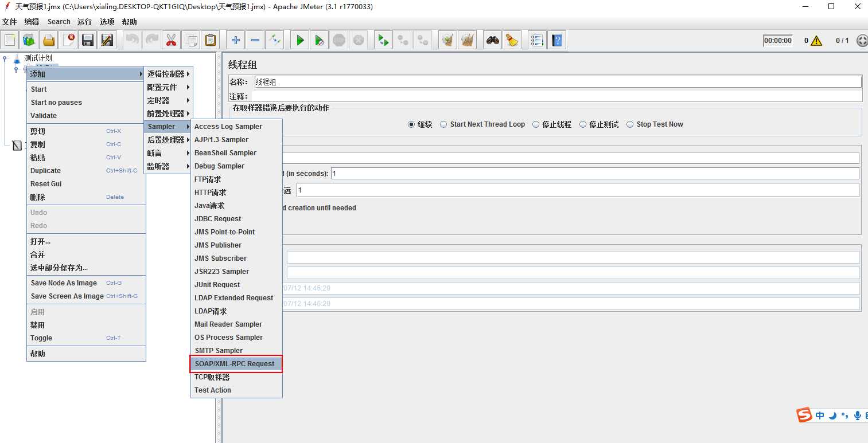Choose BeanShell Sampler from the list
The image size is (868, 443).
pos(236,153)
